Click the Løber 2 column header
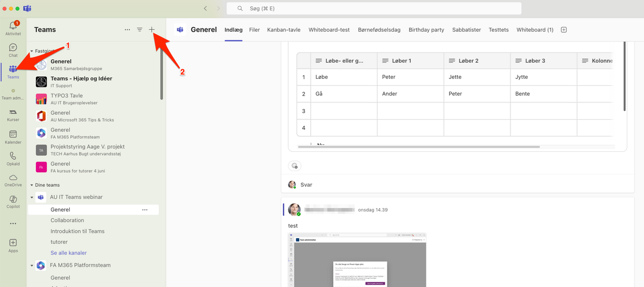The width and height of the screenshot is (644, 287). point(477,61)
